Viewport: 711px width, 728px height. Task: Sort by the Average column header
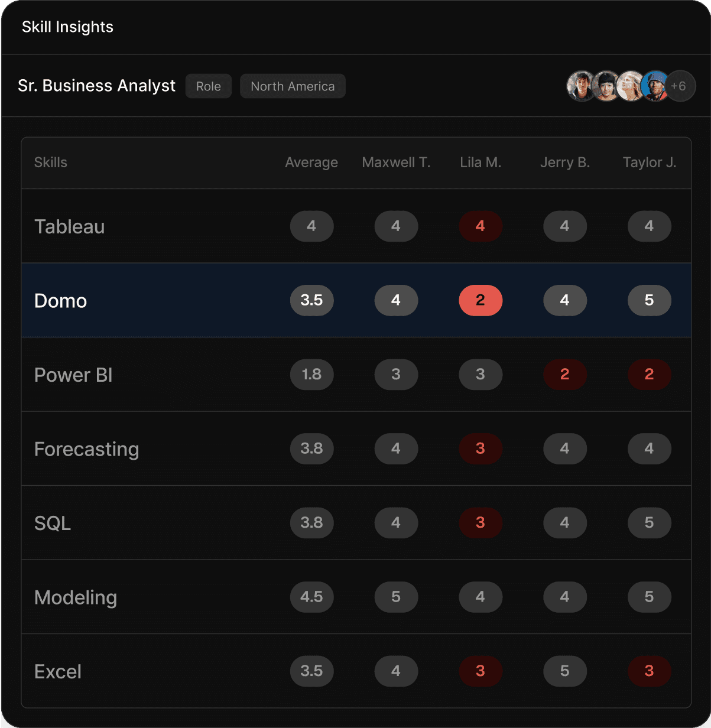point(311,162)
